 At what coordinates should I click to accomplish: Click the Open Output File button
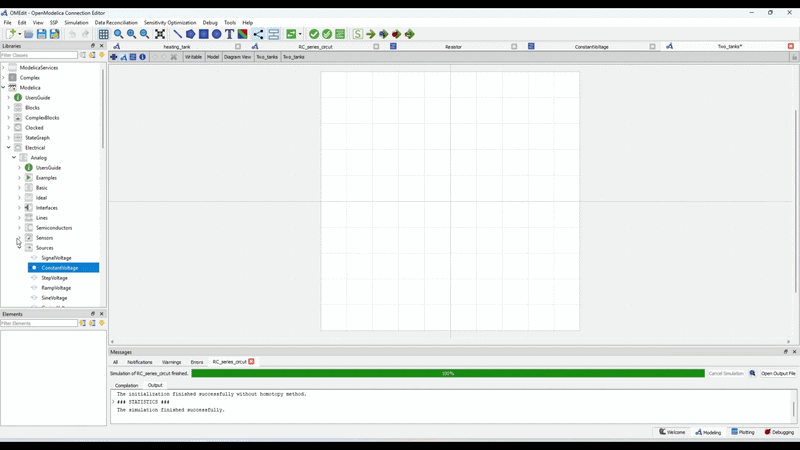[x=778, y=373]
